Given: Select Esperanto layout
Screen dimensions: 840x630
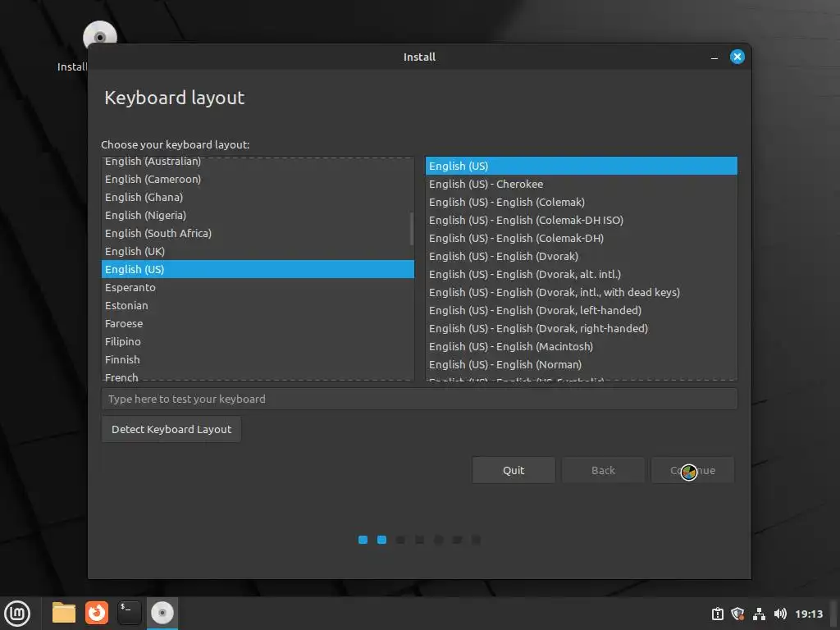Looking at the screenshot, I should pyautogui.click(x=258, y=287).
